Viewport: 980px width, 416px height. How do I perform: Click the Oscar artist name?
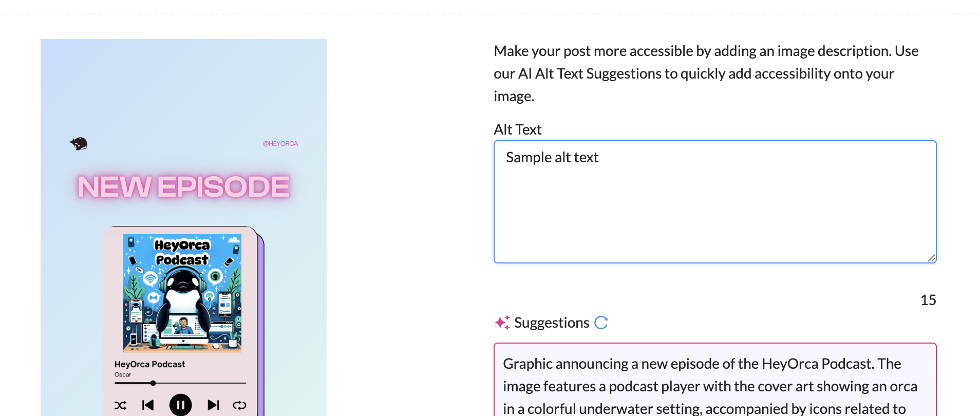(x=123, y=374)
